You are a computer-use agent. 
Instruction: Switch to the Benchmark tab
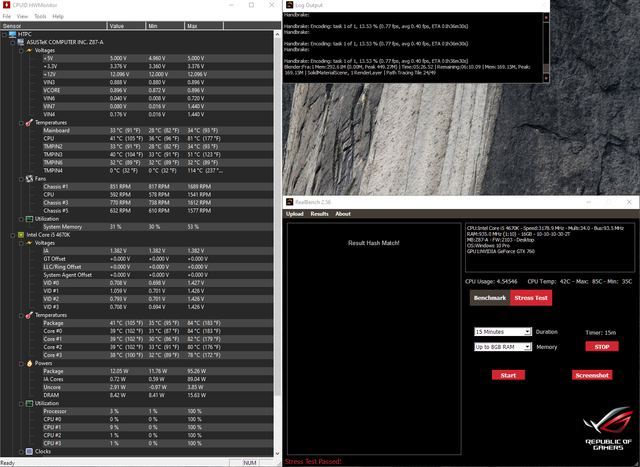tap(490, 298)
